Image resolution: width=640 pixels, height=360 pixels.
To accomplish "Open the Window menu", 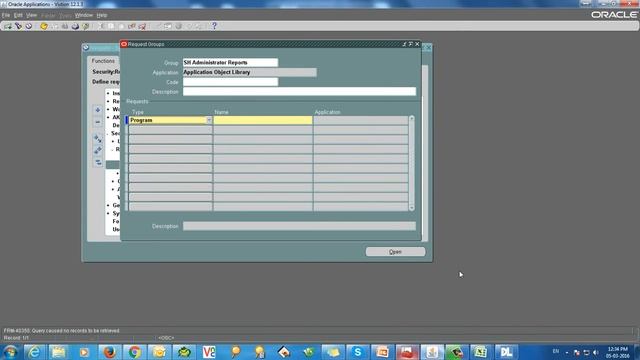I will (84, 15).
